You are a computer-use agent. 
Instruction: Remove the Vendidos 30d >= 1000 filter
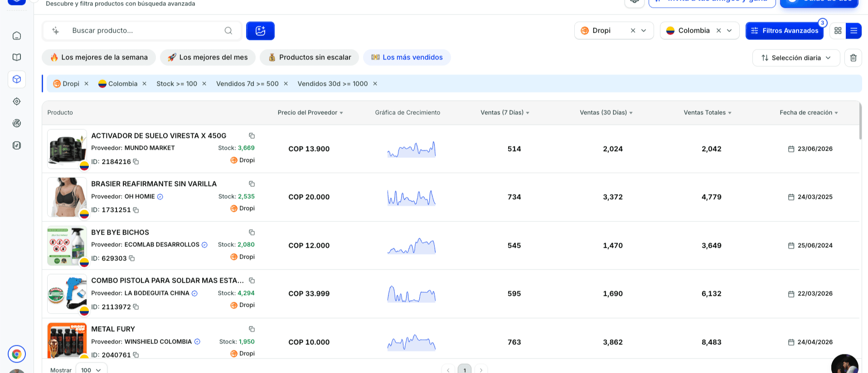pyautogui.click(x=375, y=83)
